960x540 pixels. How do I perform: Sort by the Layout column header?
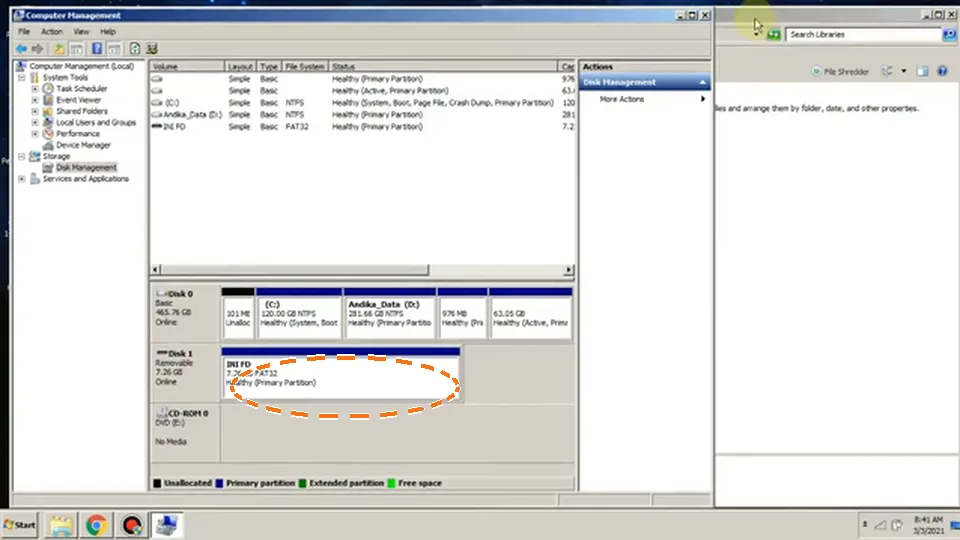click(x=240, y=66)
